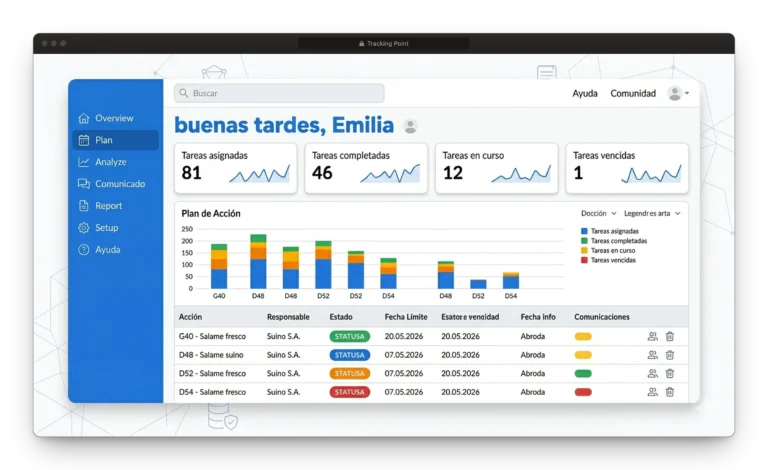Select the Analyze chart icon

click(84, 162)
